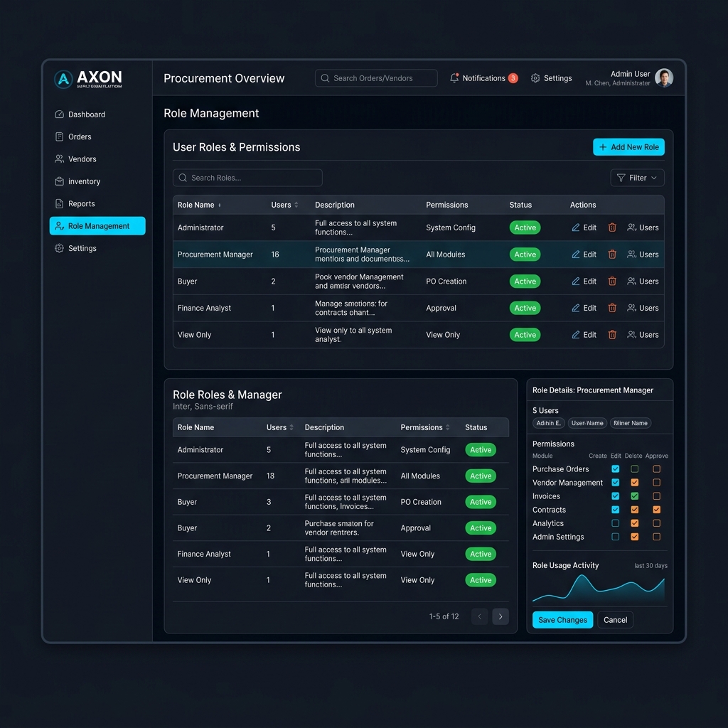Navigate to Reports in the sidebar

(81, 204)
